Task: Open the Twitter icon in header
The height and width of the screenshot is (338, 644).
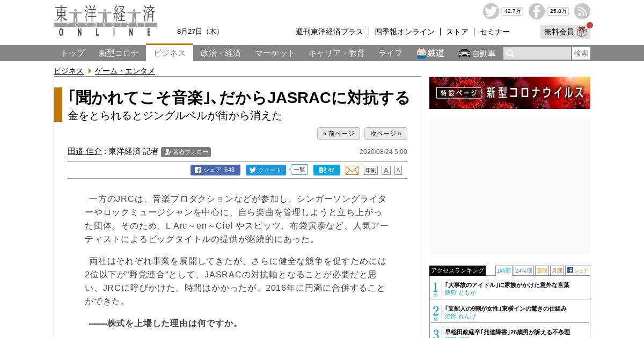Action: (491, 11)
